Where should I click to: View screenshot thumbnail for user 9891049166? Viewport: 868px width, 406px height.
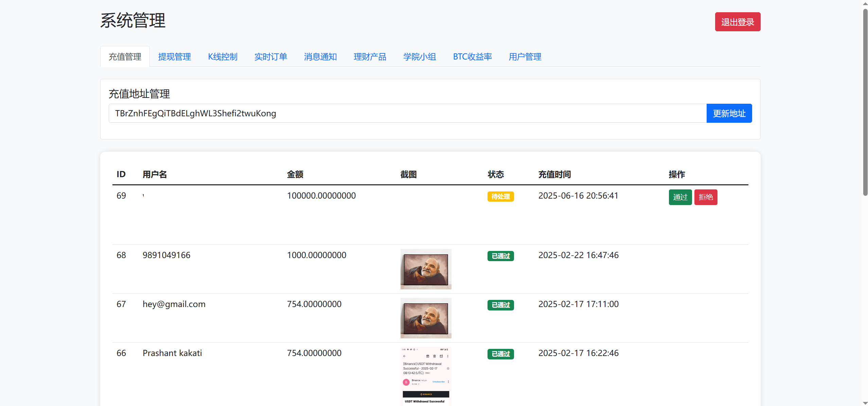[x=425, y=269]
